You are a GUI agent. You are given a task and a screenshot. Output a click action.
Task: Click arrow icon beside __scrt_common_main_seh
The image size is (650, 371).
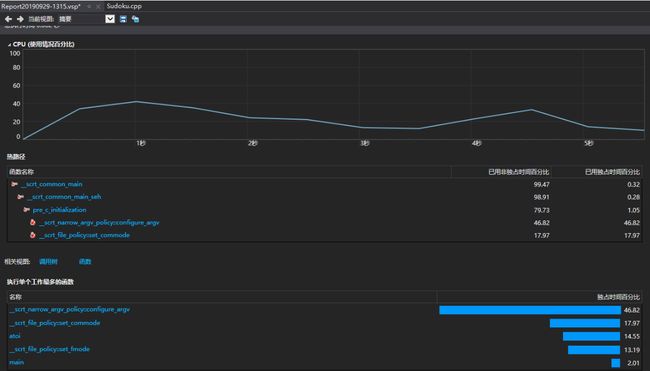pyautogui.click(x=21, y=197)
